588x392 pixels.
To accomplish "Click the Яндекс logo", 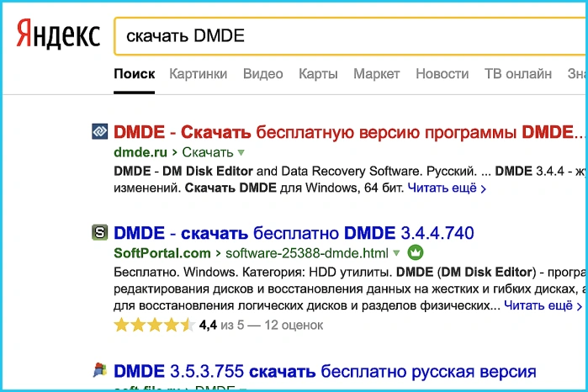I will click(x=58, y=34).
